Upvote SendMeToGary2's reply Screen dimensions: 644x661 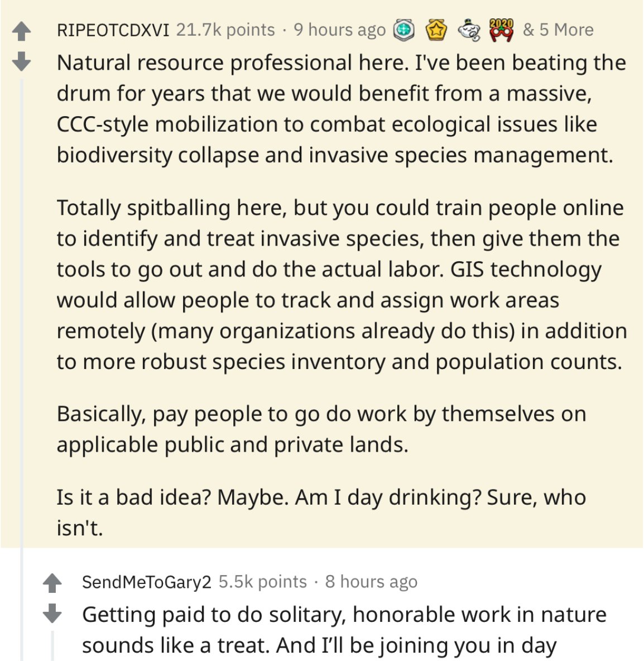52,583
